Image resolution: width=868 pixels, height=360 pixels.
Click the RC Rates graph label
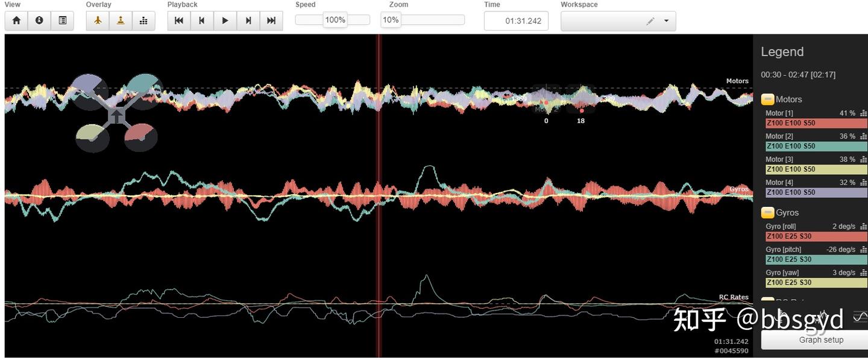[734, 297]
